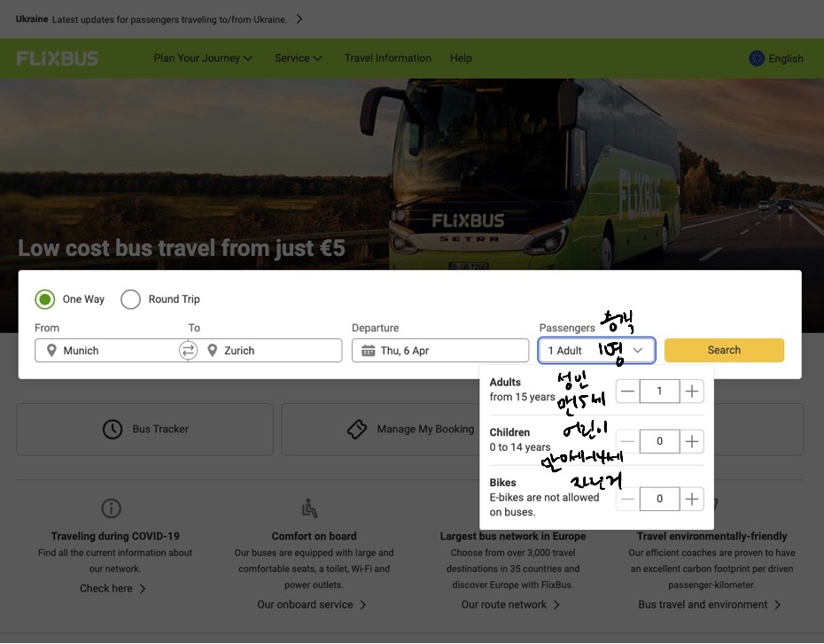The width and height of the screenshot is (824, 644).
Task: Decrease the Children count with minus
Action: [x=627, y=441]
